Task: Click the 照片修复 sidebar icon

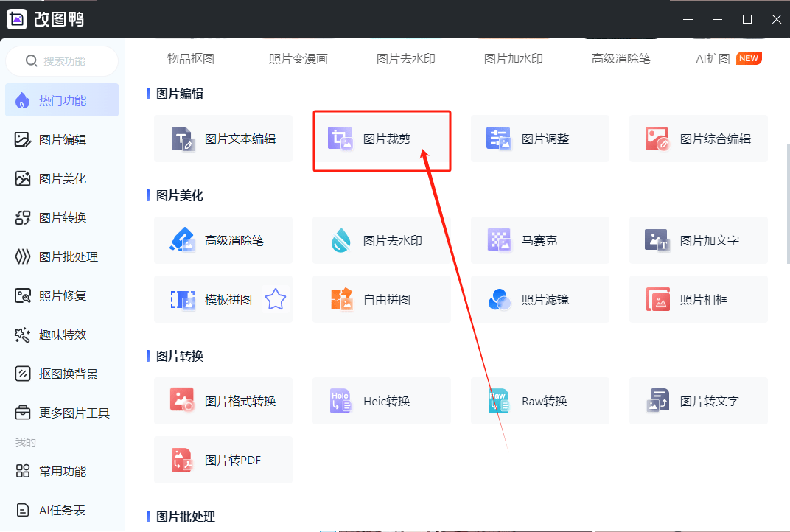Action: (x=23, y=295)
